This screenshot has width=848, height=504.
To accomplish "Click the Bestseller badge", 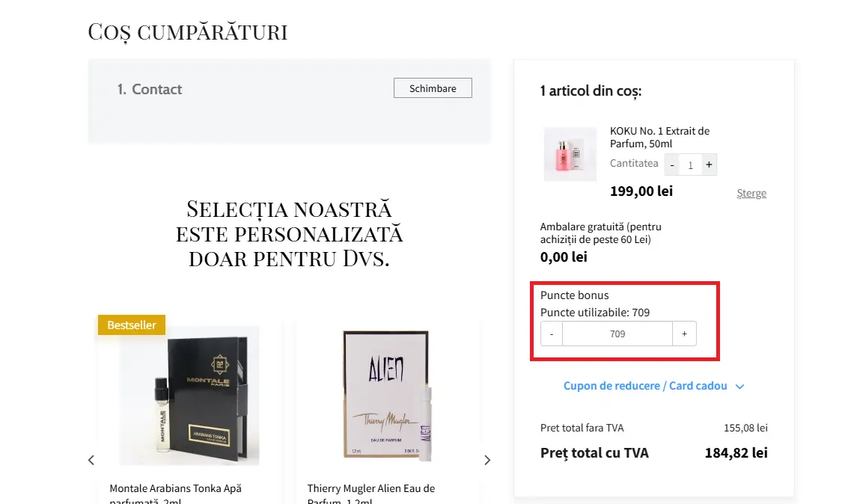I will pyautogui.click(x=132, y=325).
